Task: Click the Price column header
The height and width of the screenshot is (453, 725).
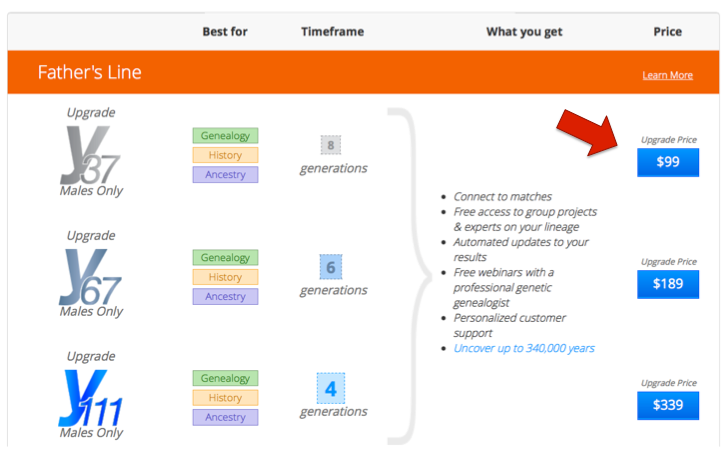Action: (667, 31)
